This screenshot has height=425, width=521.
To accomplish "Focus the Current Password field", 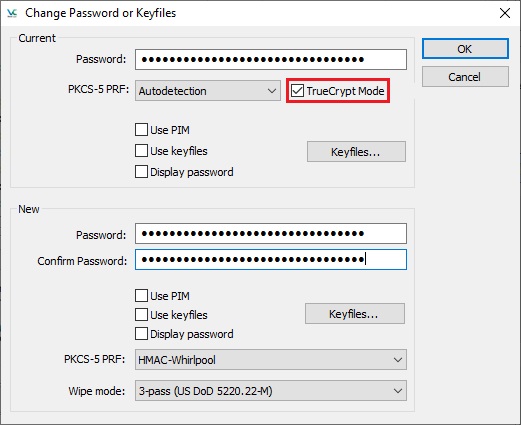I will [271, 60].
